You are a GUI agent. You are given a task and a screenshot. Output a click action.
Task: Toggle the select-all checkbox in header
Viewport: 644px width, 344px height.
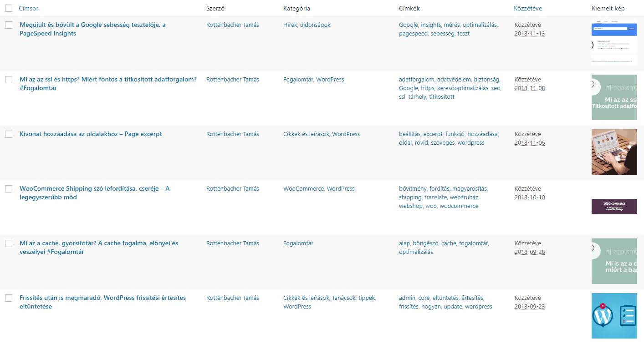9,8
